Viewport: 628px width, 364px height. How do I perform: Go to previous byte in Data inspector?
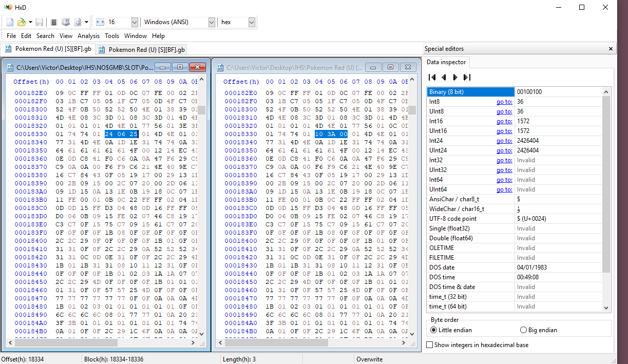coord(444,77)
